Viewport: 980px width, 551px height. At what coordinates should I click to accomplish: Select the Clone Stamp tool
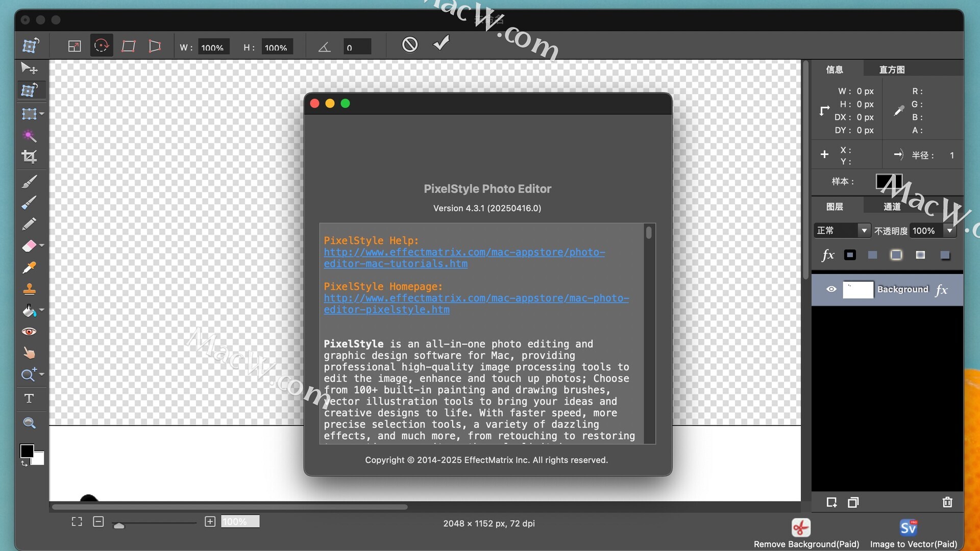[x=29, y=289]
